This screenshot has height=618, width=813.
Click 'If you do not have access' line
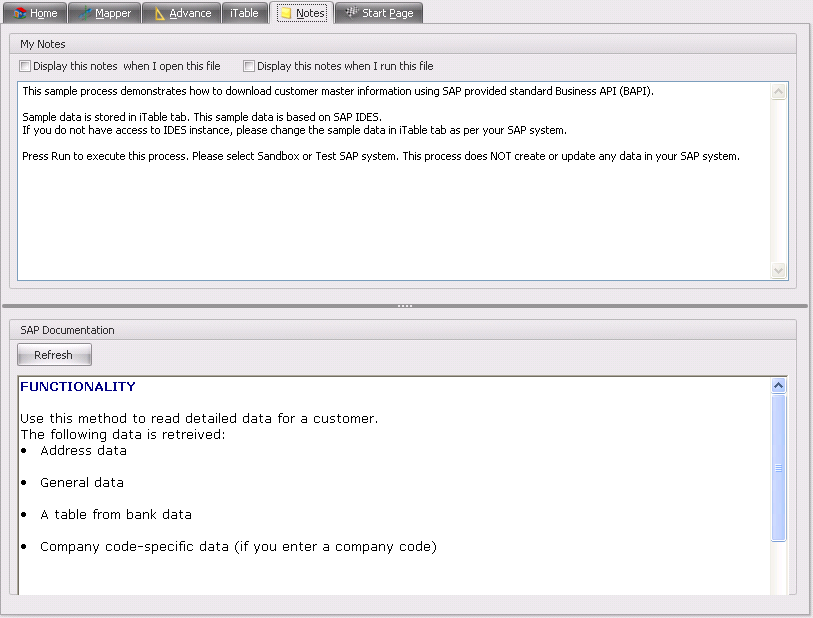point(295,130)
